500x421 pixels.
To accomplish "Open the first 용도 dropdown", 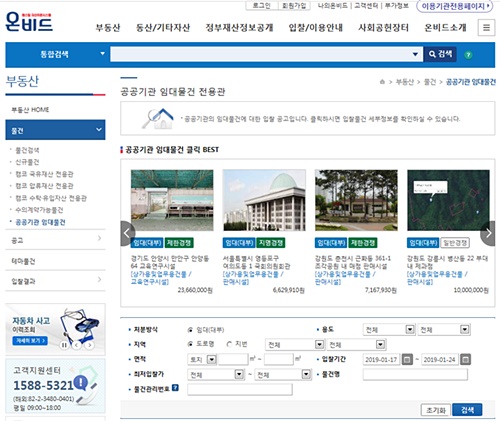I will point(389,330).
